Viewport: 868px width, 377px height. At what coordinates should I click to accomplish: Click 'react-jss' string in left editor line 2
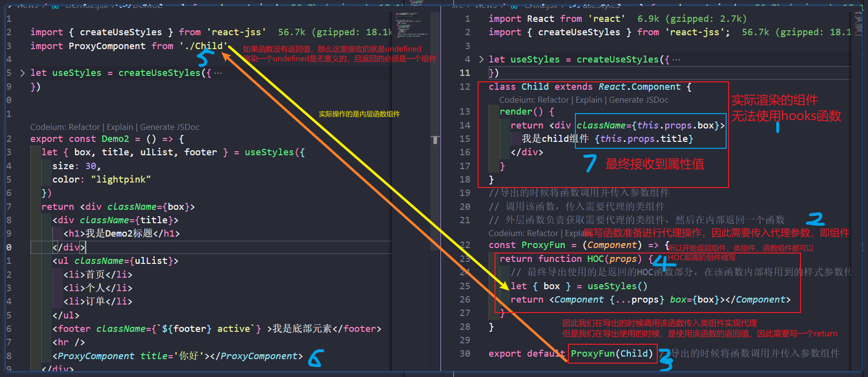(237, 32)
